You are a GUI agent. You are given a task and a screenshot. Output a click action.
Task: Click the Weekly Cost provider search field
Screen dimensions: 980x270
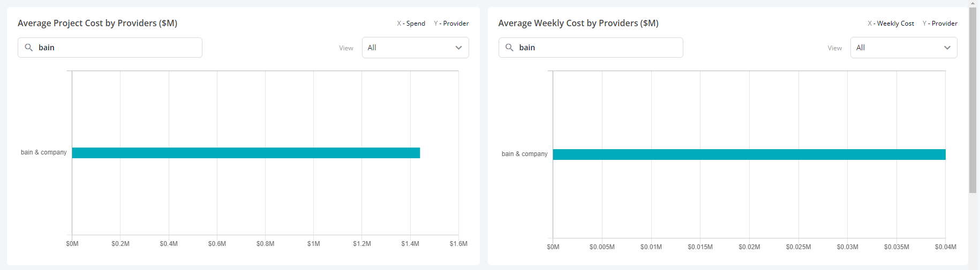[591, 48]
